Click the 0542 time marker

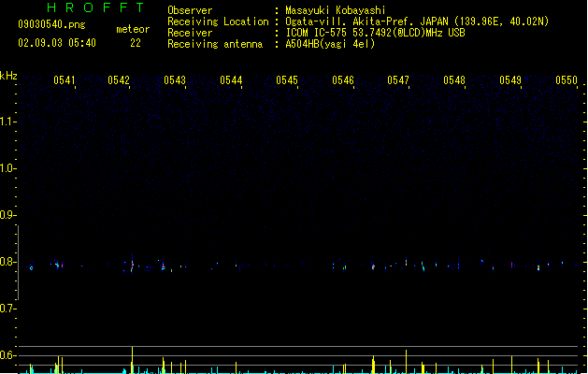[x=119, y=80]
